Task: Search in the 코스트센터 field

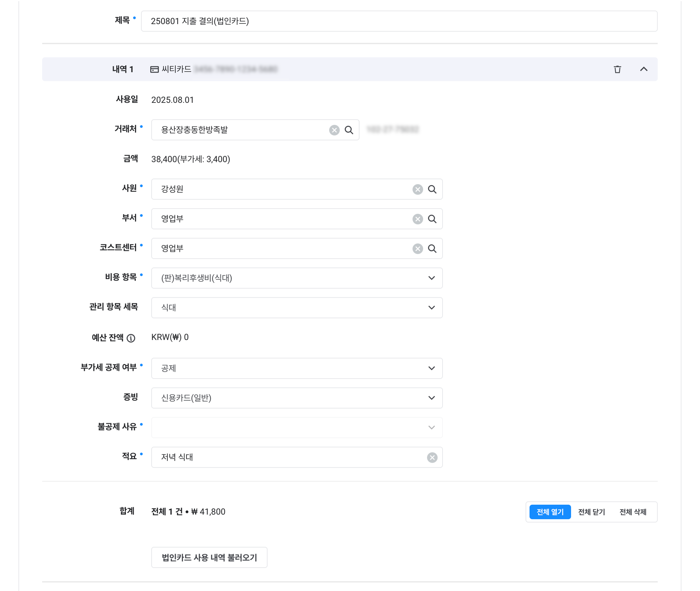Action: tap(432, 249)
